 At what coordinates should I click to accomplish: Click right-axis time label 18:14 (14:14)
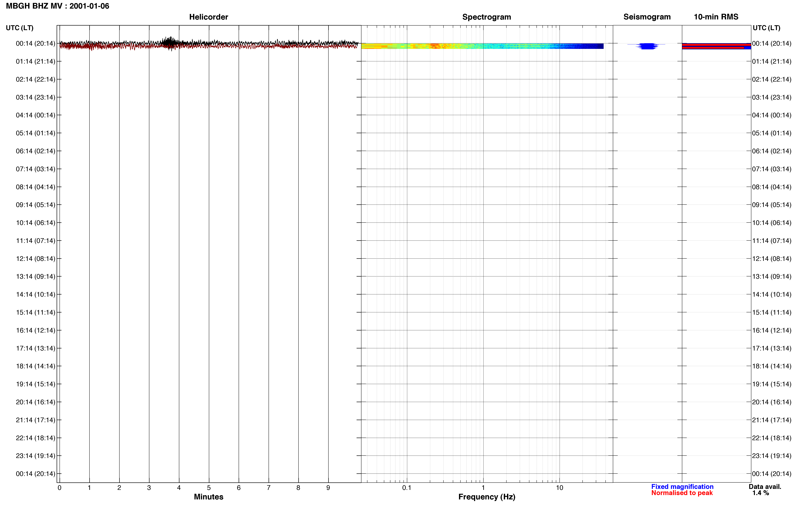[772, 366]
